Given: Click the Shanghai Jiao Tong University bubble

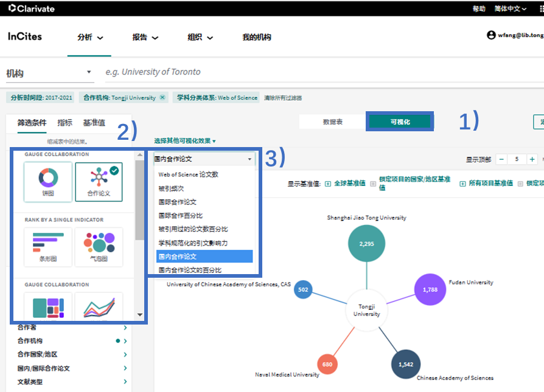Looking at the screenshot, I should click(366, 243).
